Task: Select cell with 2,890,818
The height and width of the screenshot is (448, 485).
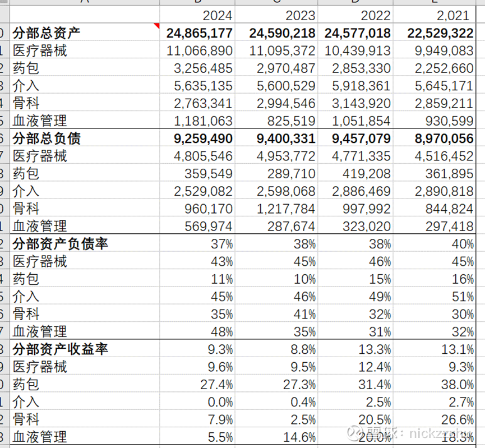Action: point(434,190)
